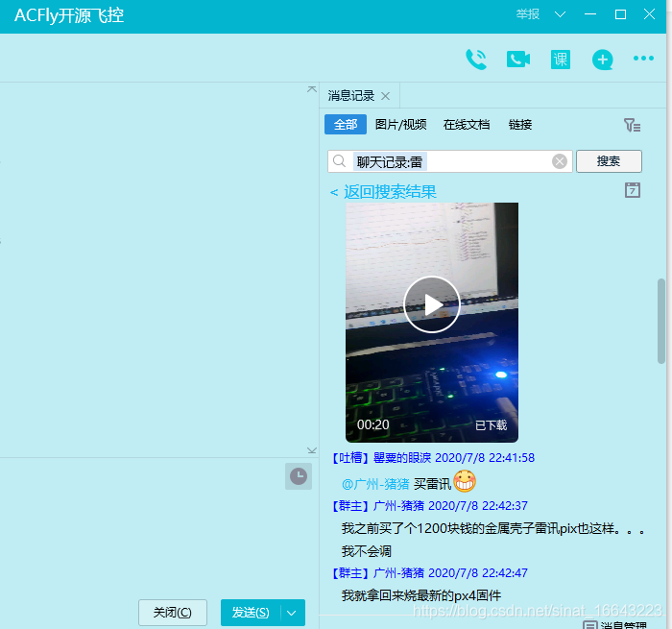This screenshot has width=672, height=629.
Task: Open the three-dots more options menu
Action: [643, 59]
